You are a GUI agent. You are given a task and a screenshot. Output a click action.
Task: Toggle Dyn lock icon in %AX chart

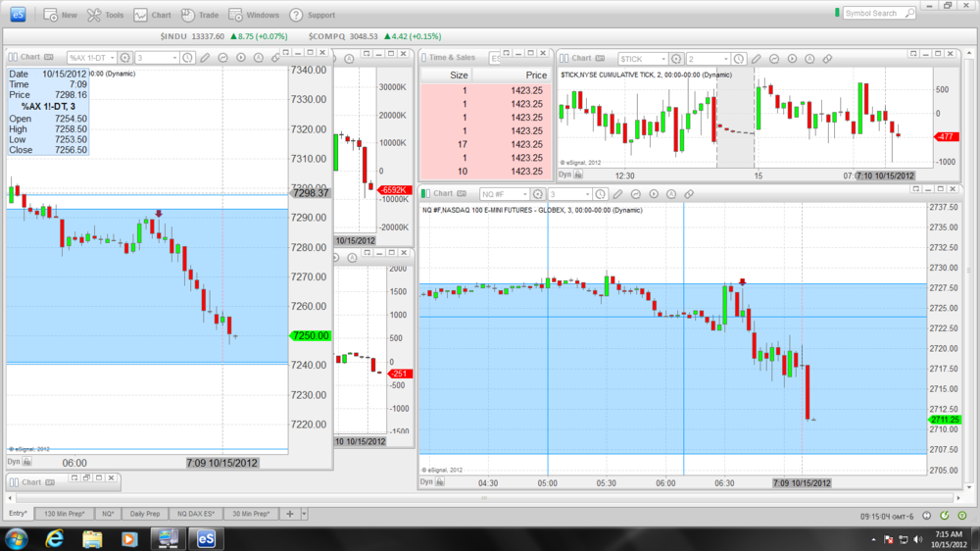26,462
